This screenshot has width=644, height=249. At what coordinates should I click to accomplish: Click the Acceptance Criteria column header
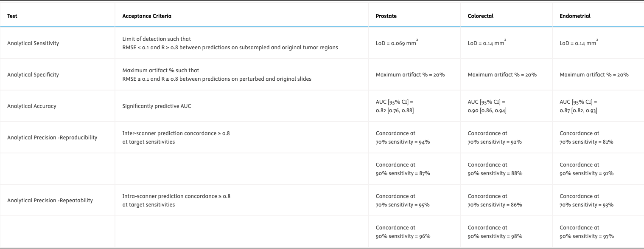(x=147, y=16)
